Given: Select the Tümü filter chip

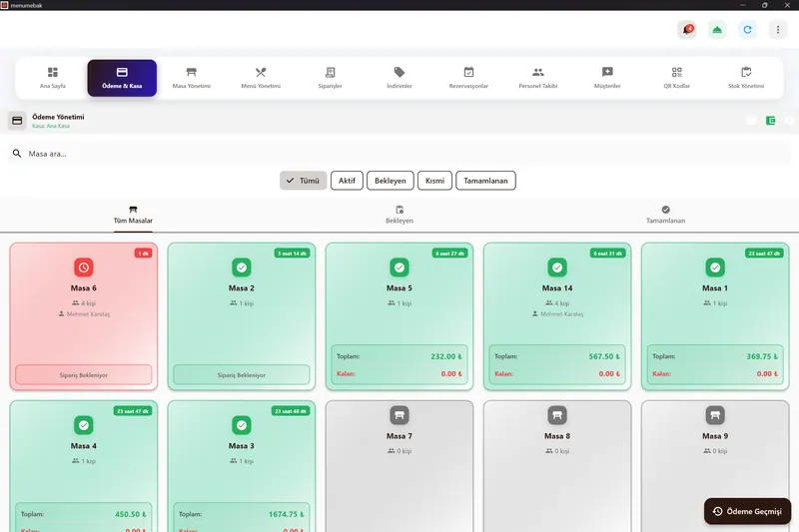Looking at the screenshot, I should point(303,181).
